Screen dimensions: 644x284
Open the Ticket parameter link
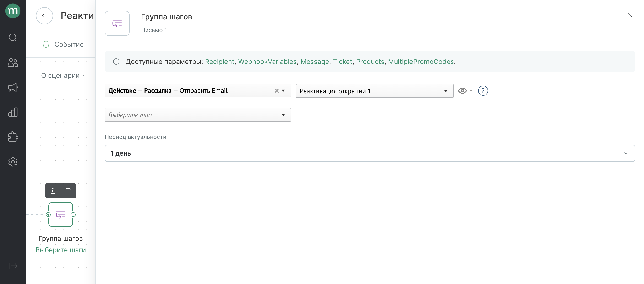pos(343,62)
